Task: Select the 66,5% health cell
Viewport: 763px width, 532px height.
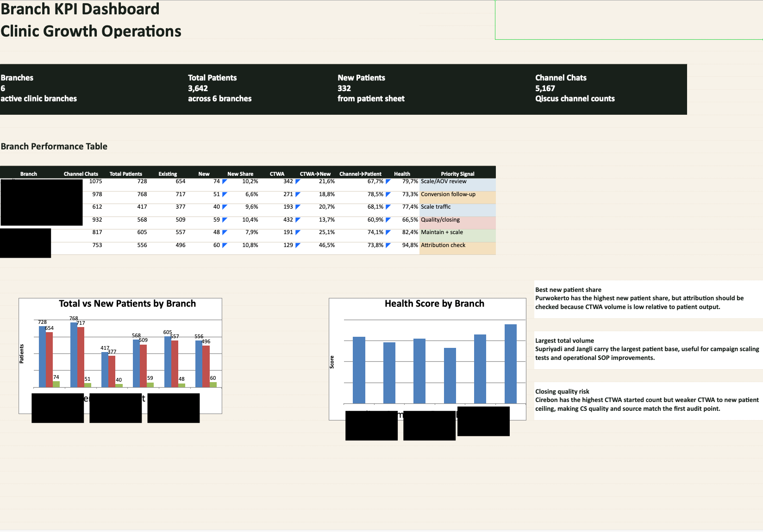Action: (410, 220)
